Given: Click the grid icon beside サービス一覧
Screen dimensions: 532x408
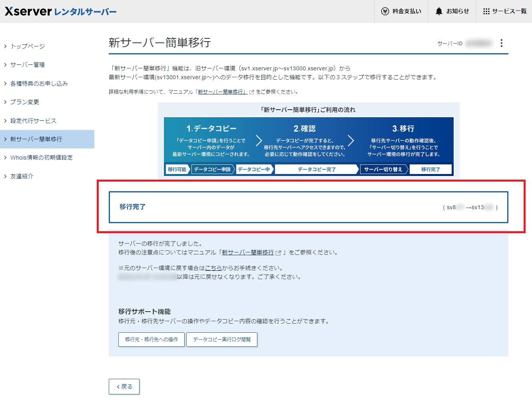Looking at the screenshot, I should pos(486,11).
